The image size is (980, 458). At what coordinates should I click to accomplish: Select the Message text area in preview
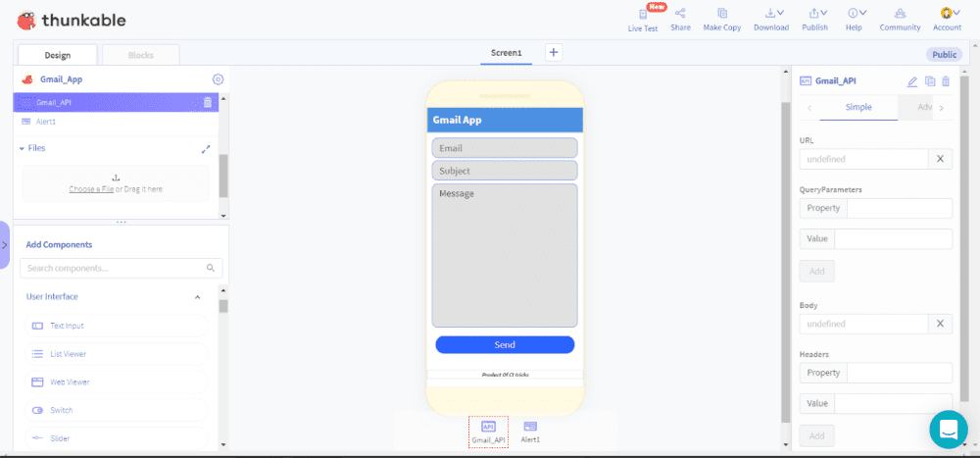[x=505, y=255]
